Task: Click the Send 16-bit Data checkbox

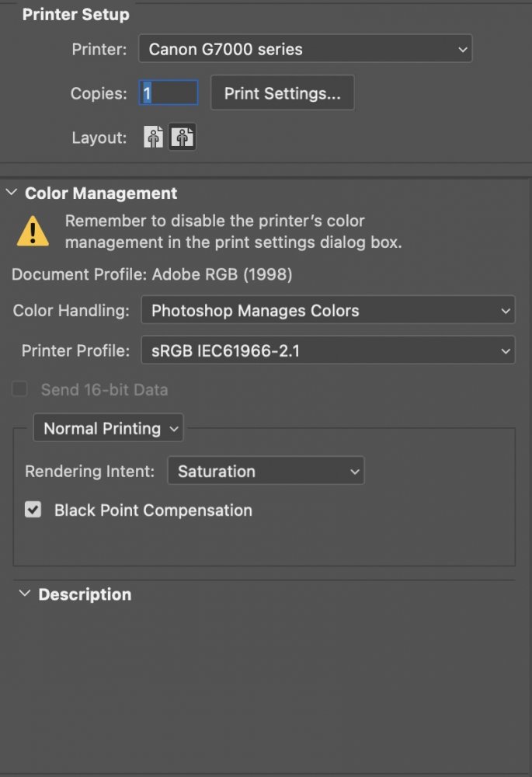Action: [20, 390]
